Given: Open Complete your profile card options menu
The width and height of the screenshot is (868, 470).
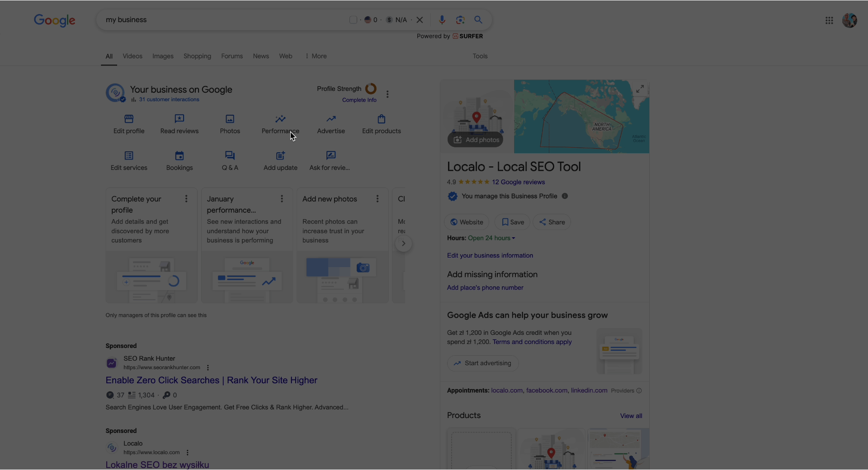Looking at the screenshot, I should pyautogui.click(x=186, y=199).
